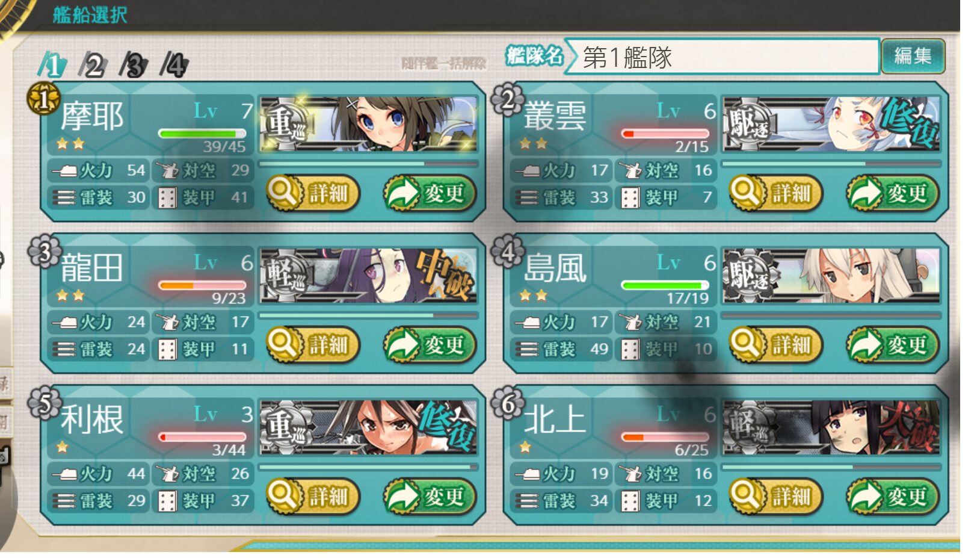
Task: Click 叢雲's red HP bar
Action: tap(665, 133)
